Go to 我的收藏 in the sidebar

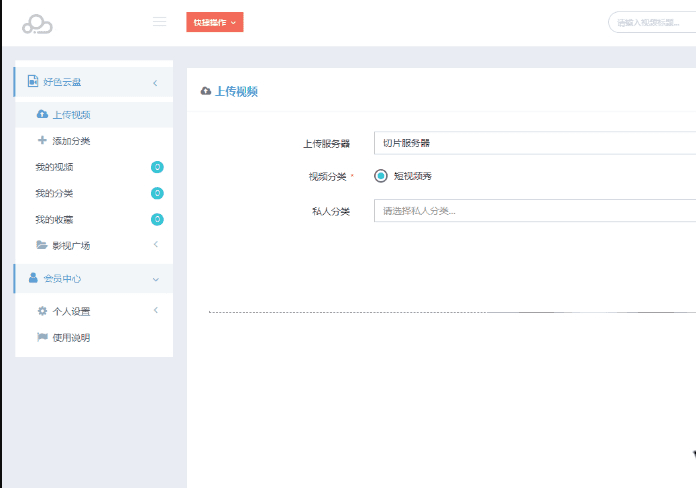pyautogui.click(x=54, y=219)
